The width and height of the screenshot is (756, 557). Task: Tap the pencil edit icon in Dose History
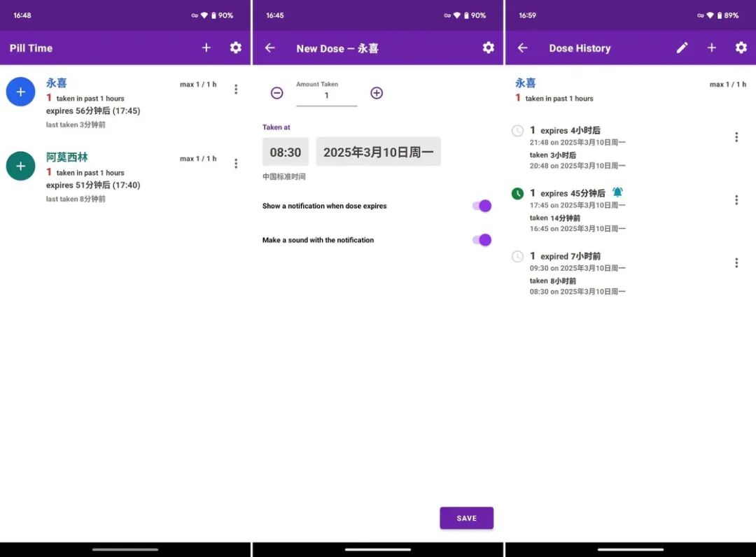coord(682,48)
